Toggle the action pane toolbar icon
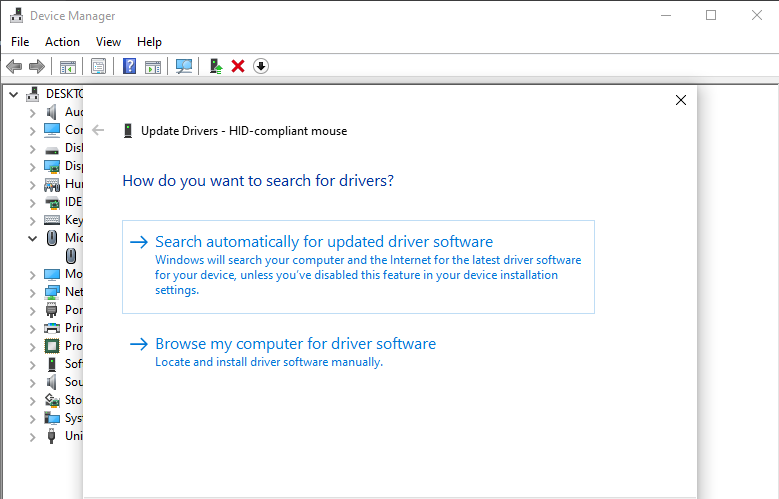The height and width of the screenshot is (499, 779). [153, 66]
